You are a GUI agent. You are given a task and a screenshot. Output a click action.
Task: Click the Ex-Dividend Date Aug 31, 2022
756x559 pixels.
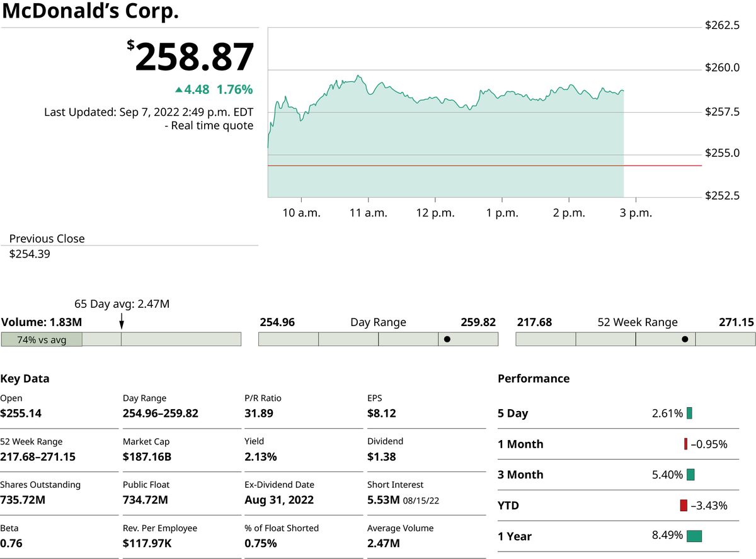(279, 500)
